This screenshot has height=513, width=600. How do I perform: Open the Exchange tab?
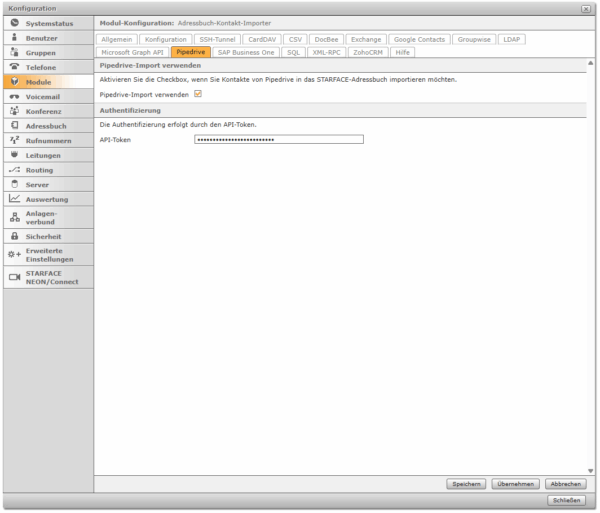click(366, 39)
